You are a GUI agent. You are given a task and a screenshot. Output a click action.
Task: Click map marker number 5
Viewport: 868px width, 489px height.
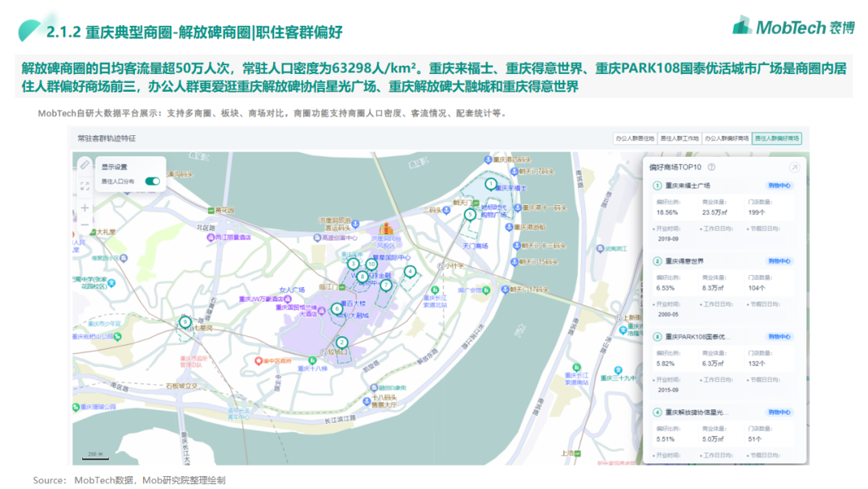470,214
